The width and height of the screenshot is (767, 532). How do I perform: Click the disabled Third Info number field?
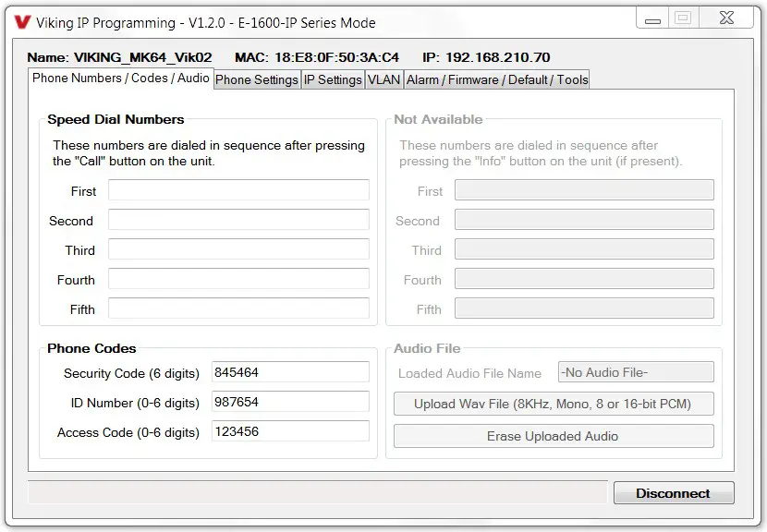tap(584, 248)
